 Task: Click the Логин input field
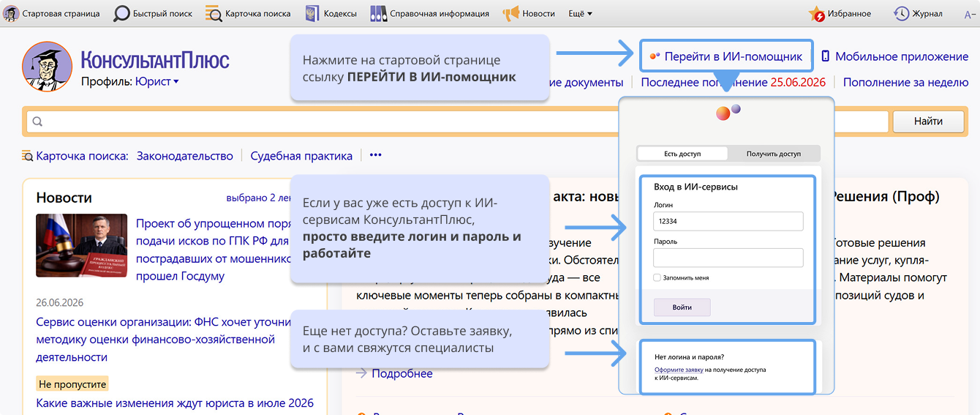[x=728, y=221]
